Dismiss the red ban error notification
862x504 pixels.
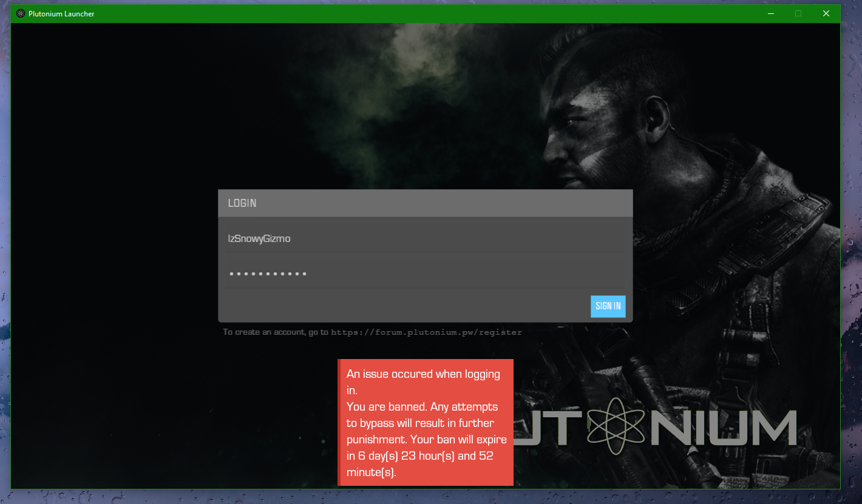pos(426,422)
